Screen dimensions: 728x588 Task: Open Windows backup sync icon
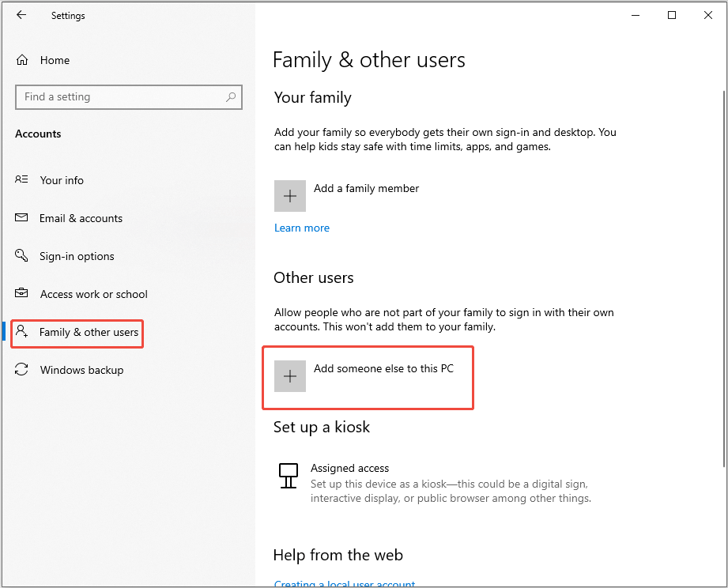tap(21, 370)
